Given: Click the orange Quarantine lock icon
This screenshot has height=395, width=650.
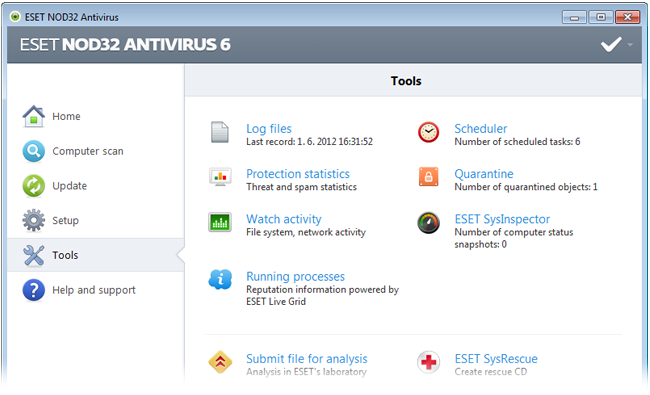Looking at the screenshot, I should (429, 177).
